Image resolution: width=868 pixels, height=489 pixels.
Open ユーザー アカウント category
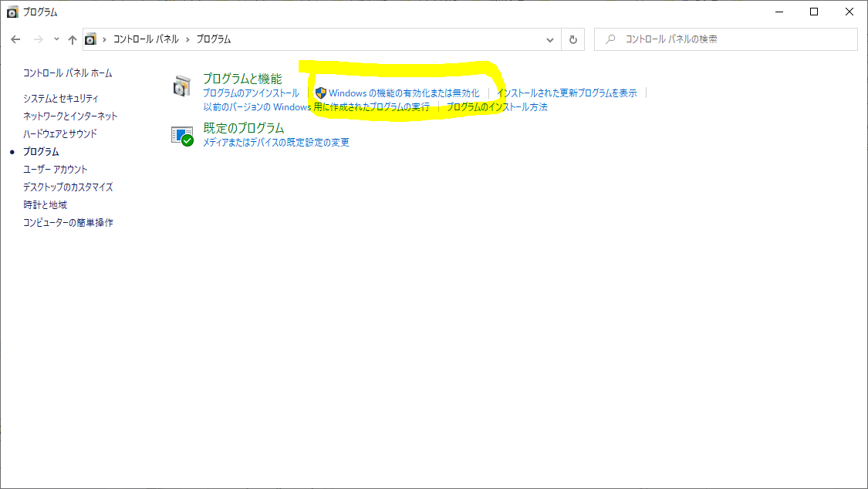click(x=56, y=169)
